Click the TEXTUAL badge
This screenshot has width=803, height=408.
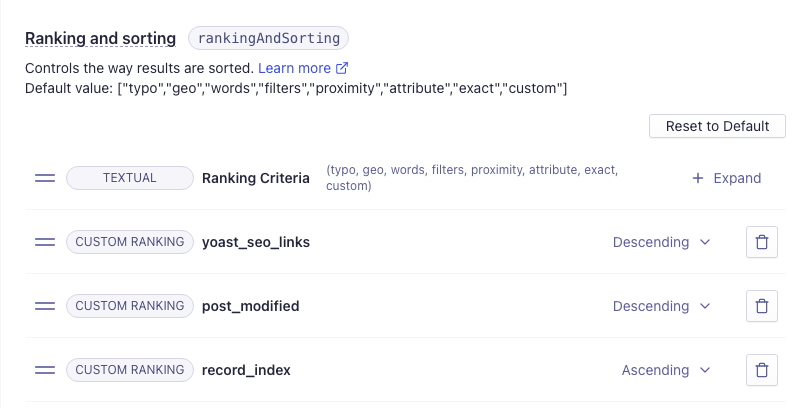pyautogui.click(x=130, y=178)
